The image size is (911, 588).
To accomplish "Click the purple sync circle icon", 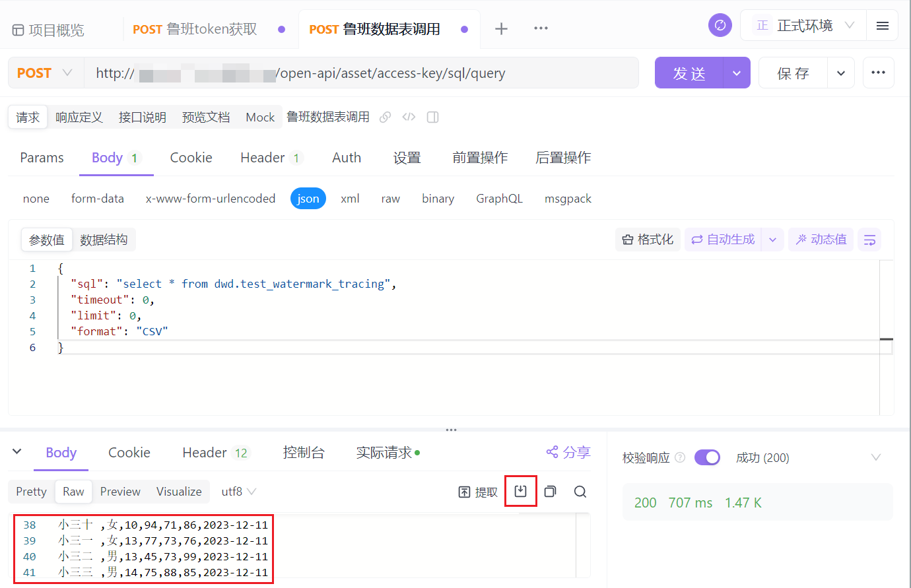I will 720,26.
